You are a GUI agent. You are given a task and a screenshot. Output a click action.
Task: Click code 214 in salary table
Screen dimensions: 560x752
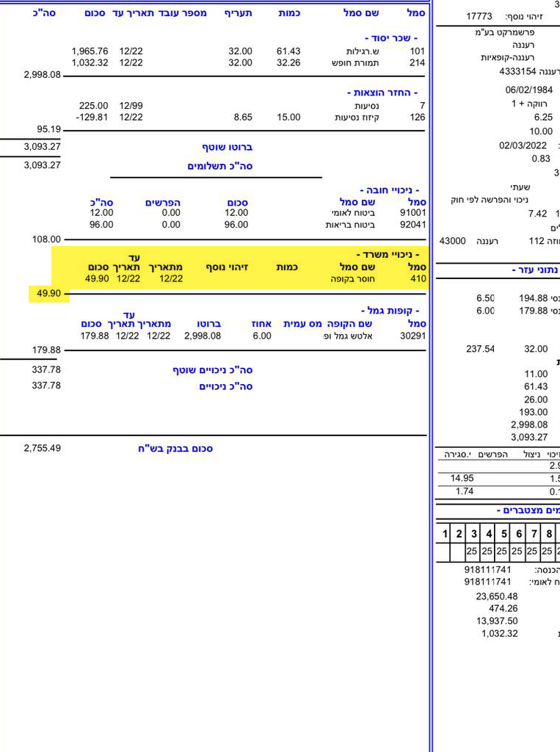click(417, 62)
